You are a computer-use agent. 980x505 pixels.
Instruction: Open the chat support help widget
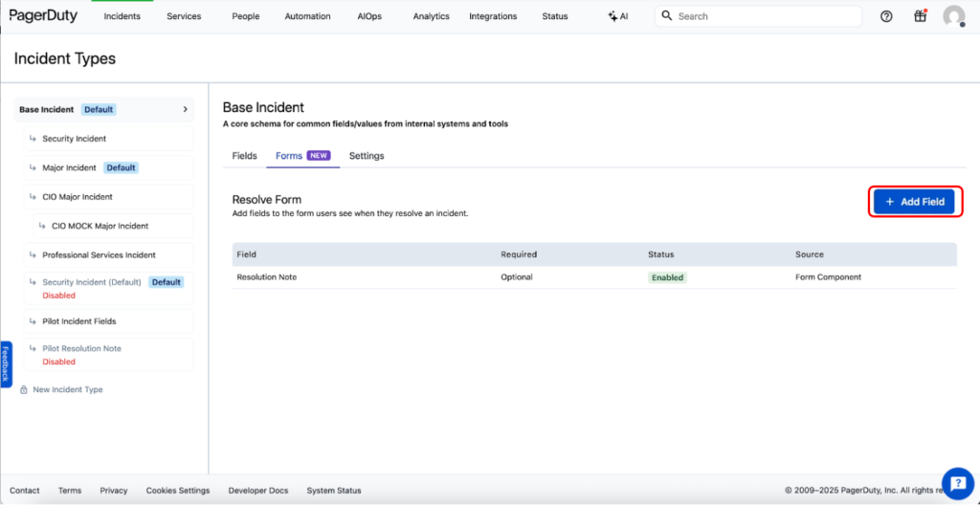coord(957,483)
